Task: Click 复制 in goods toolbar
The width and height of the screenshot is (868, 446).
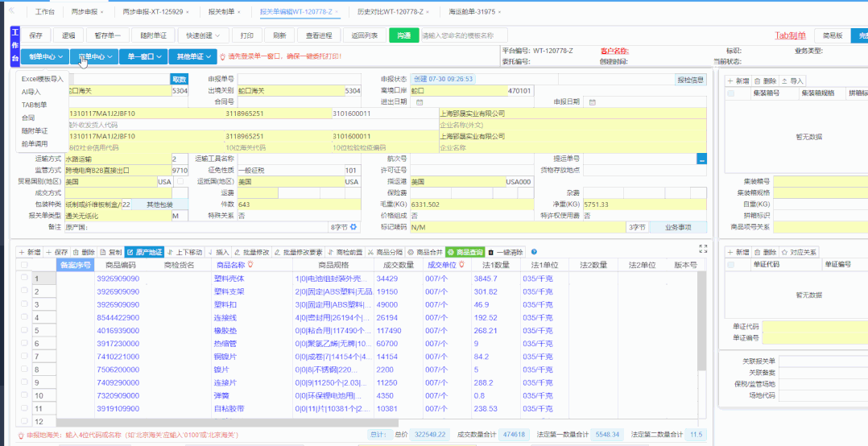Action: point(111,252)
